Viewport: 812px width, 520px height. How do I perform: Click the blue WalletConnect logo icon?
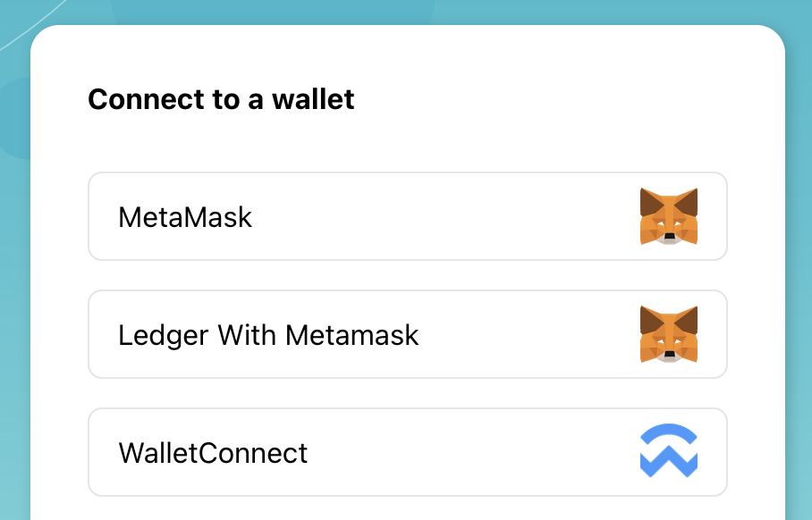668,452
